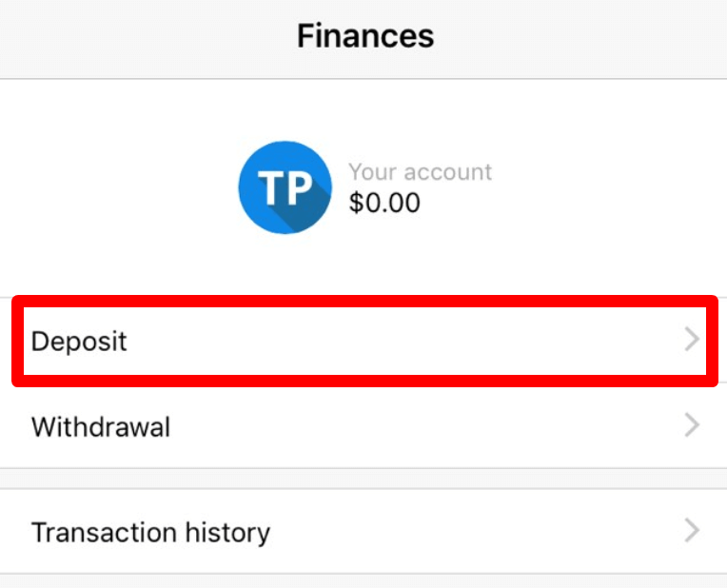The width and height of the screenshot is (727, 588).
Task: Click the Transaction history chevron arrow
Action: coord(692,531)
